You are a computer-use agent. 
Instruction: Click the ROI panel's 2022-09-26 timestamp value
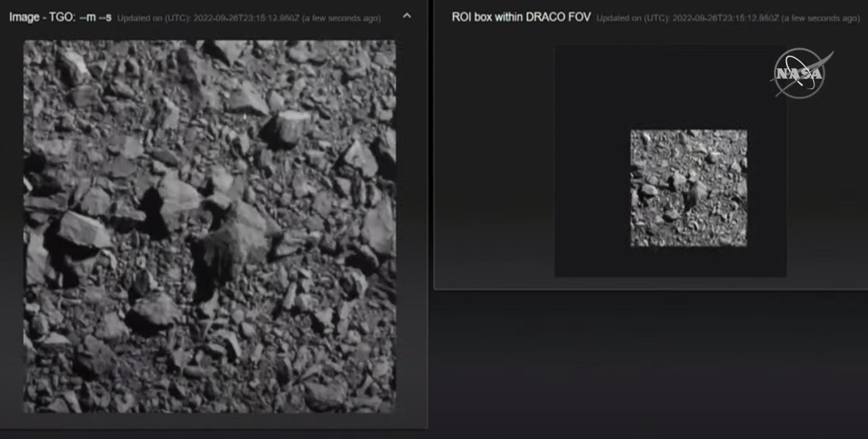click(x=725, y=18)
